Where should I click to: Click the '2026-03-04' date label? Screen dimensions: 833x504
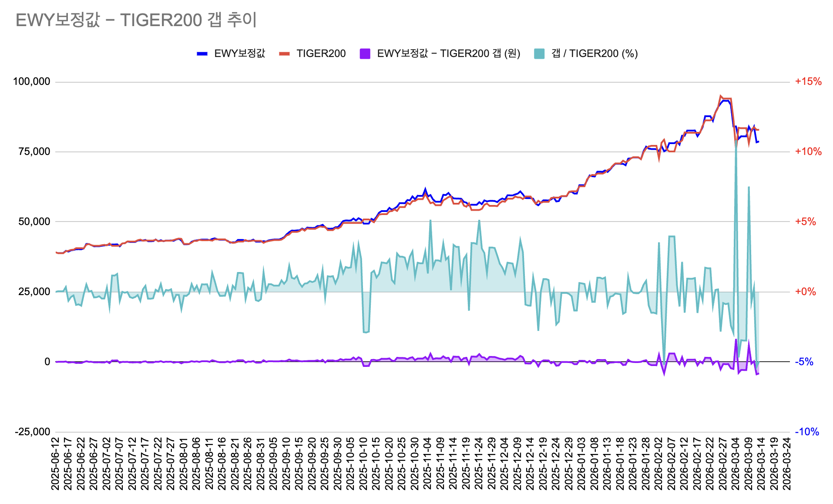736,464
